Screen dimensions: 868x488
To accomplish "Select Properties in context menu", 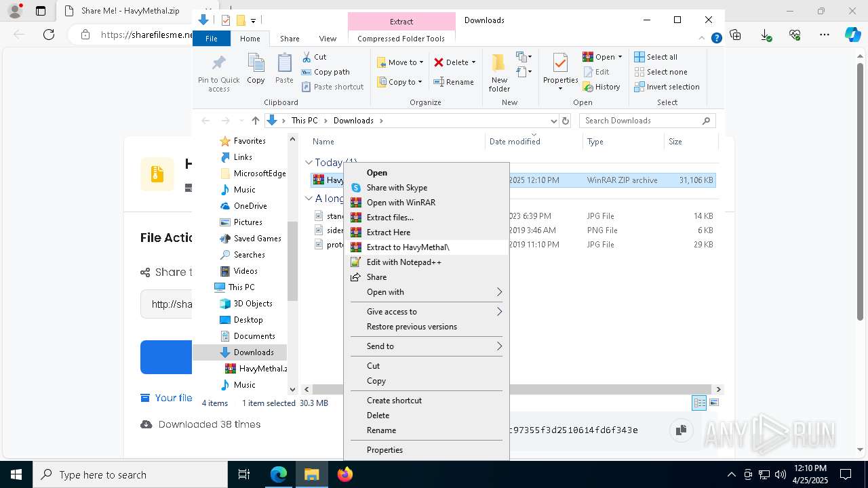I will click(x=427, y=450).
